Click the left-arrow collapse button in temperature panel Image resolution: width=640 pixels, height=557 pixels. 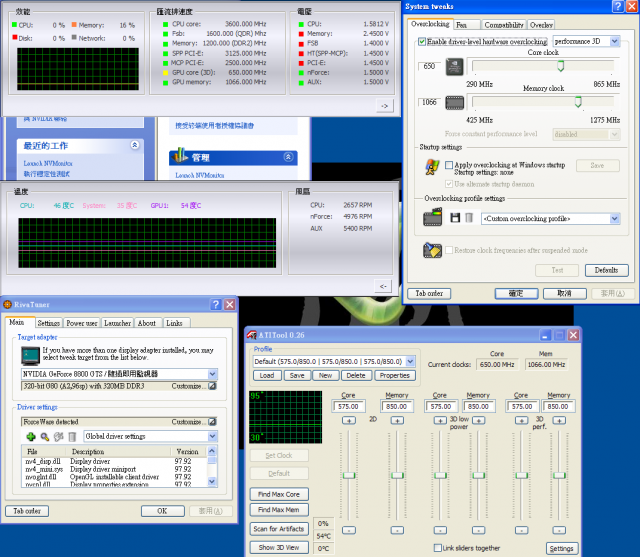pos(383,286)
